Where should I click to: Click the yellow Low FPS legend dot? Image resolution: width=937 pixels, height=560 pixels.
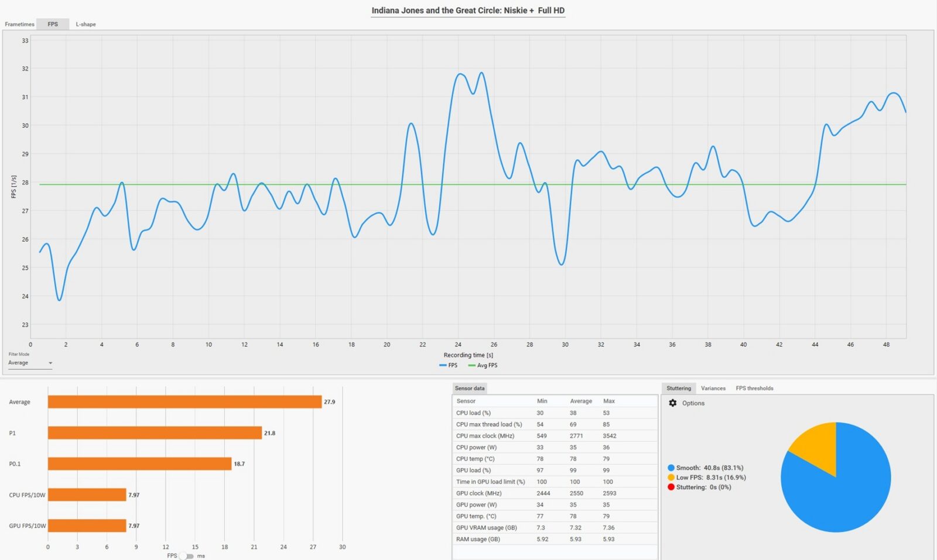[671, 477]
